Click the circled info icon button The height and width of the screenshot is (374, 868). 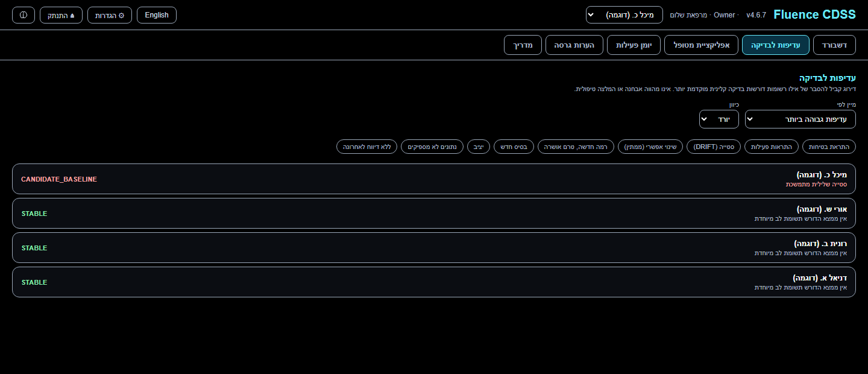(24, 15)
